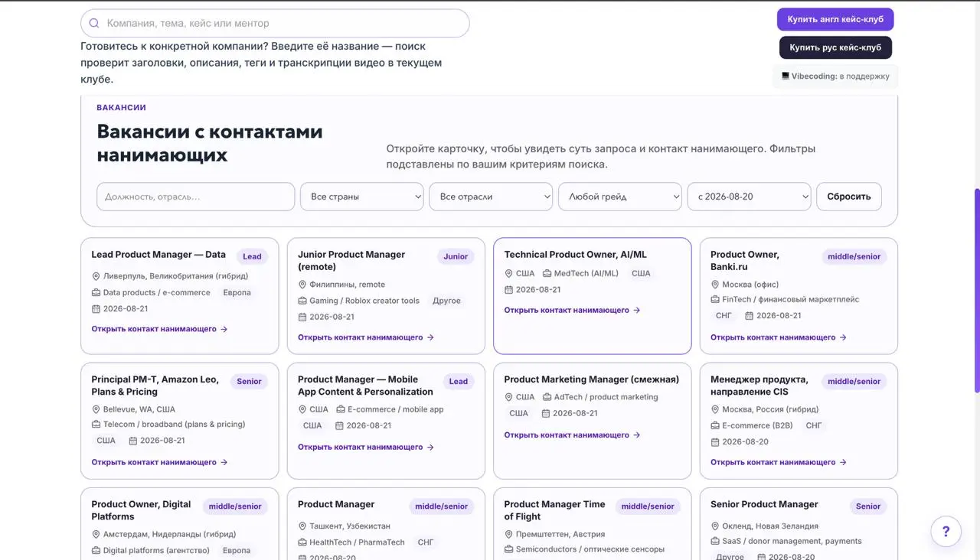The height and width of the screenshot is (560, 980).
Task: Open hiring contact for Менеджер продукта, направление CIS
Action: click(x=779, y=462)
